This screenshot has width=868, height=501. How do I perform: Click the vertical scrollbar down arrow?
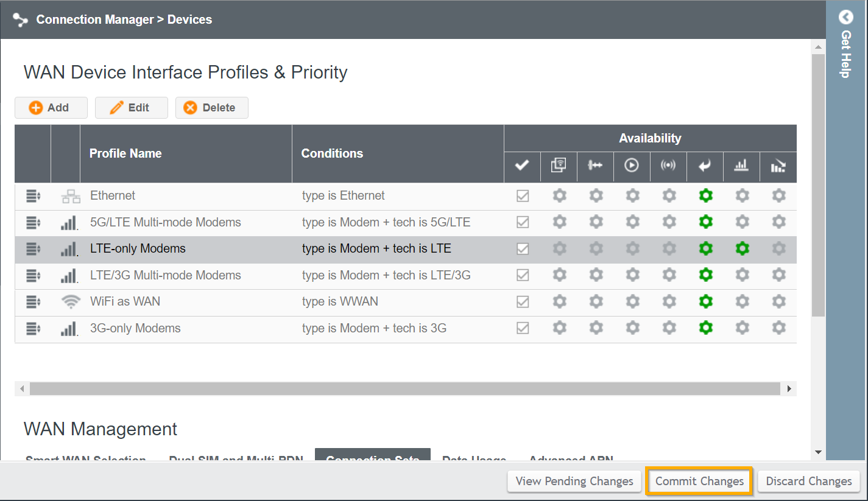818,452
